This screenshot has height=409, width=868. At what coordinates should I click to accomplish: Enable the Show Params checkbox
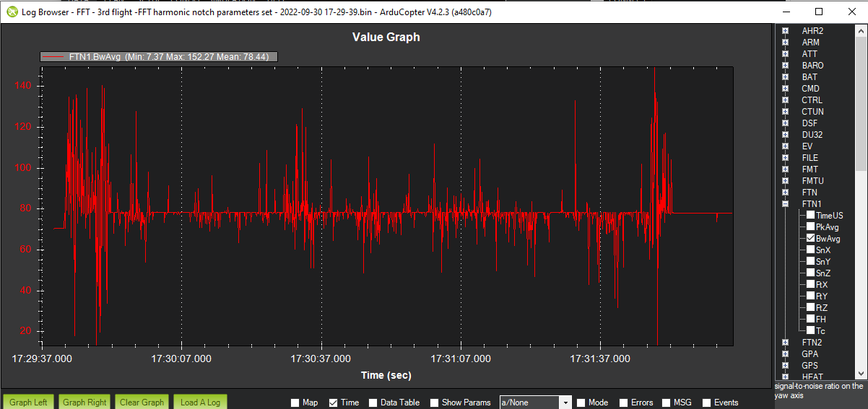434,403
